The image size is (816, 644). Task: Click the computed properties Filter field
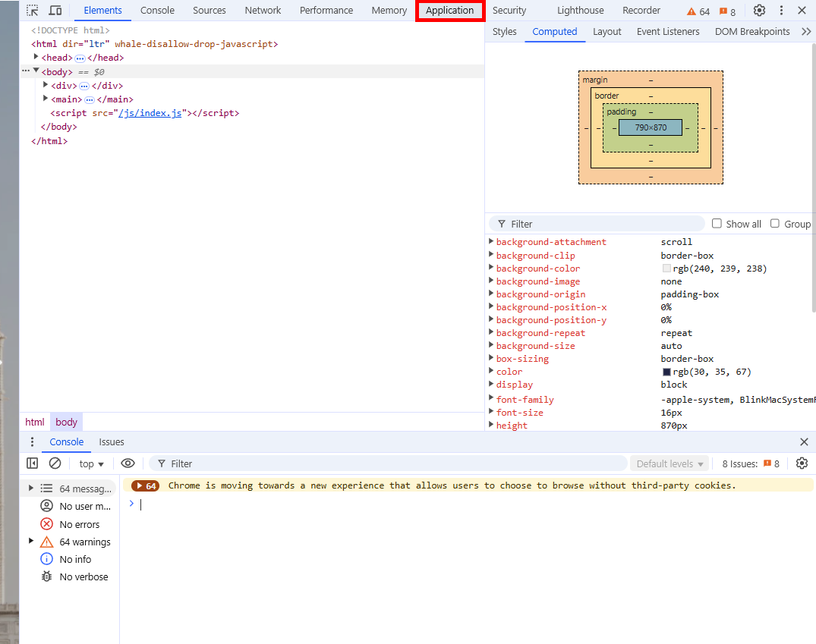(597, 224)
